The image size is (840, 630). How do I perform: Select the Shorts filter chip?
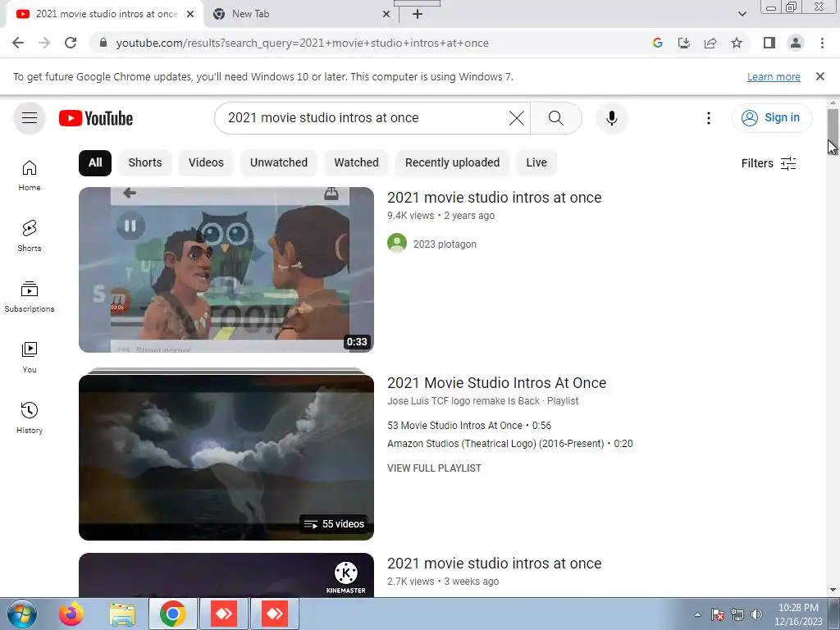145,163
